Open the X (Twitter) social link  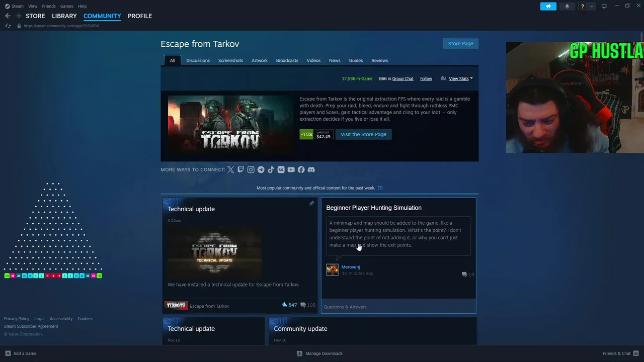pos(230,170)
